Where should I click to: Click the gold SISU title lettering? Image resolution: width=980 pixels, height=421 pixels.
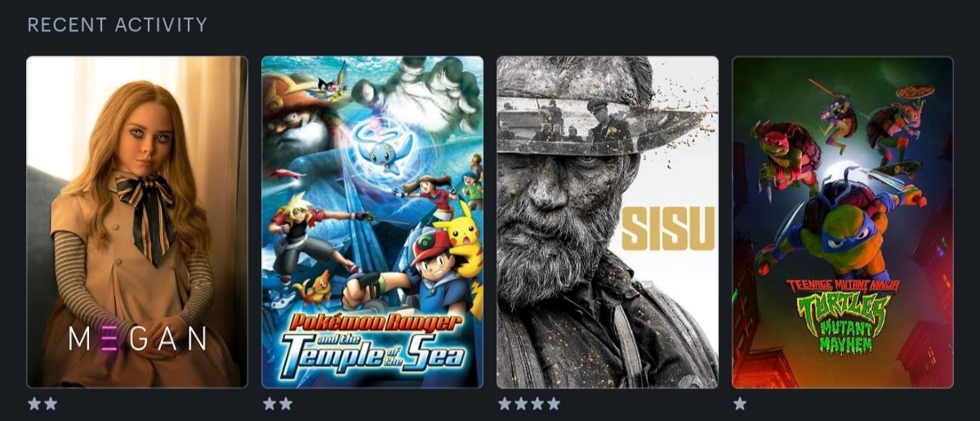click(x=668, y=228)
